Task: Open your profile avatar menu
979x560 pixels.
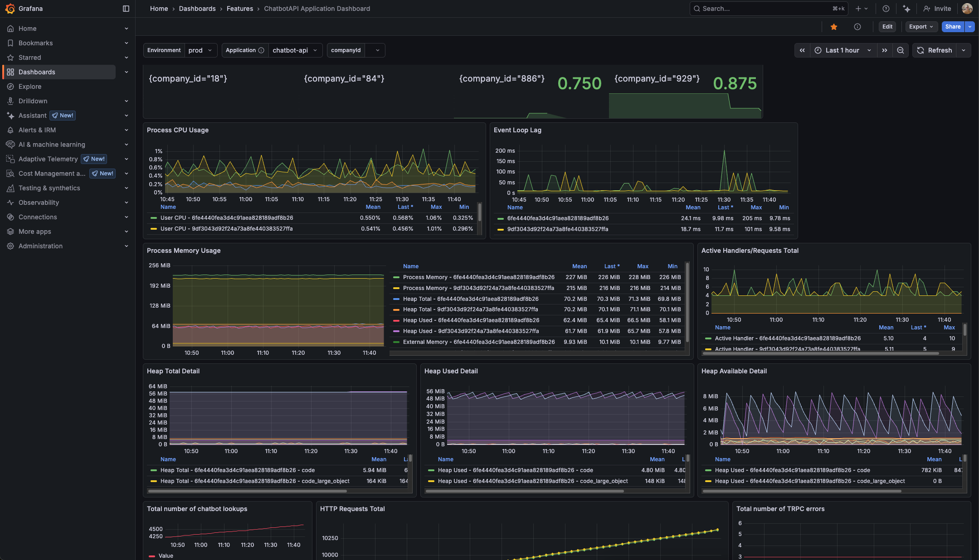Action: pyautogui.click(x=967, y=9)
